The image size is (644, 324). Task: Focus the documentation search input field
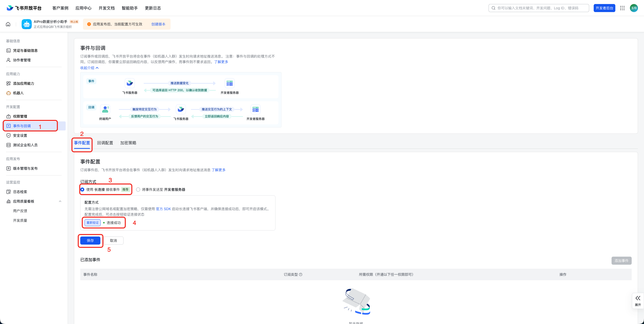point(539,8)
